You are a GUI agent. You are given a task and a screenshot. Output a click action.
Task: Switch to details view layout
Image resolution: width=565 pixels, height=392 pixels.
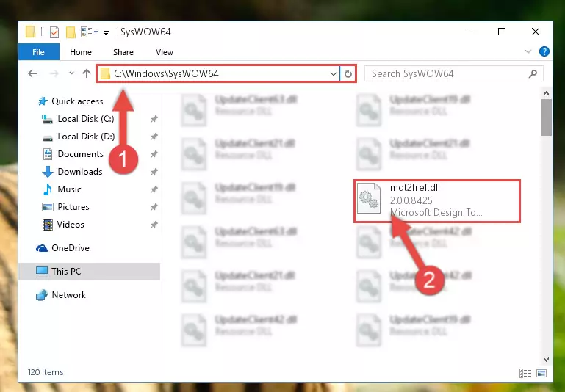525,374
